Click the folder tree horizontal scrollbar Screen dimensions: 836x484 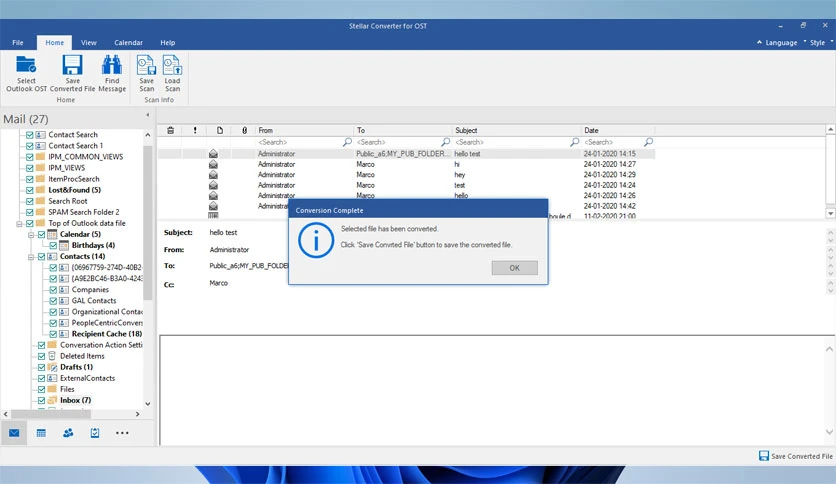click(x=51, y=414)
